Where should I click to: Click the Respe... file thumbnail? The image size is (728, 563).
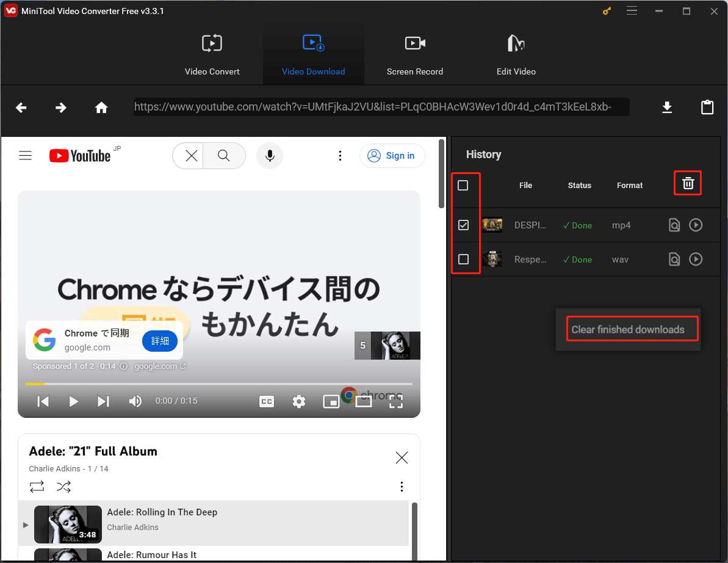[492, 259]
